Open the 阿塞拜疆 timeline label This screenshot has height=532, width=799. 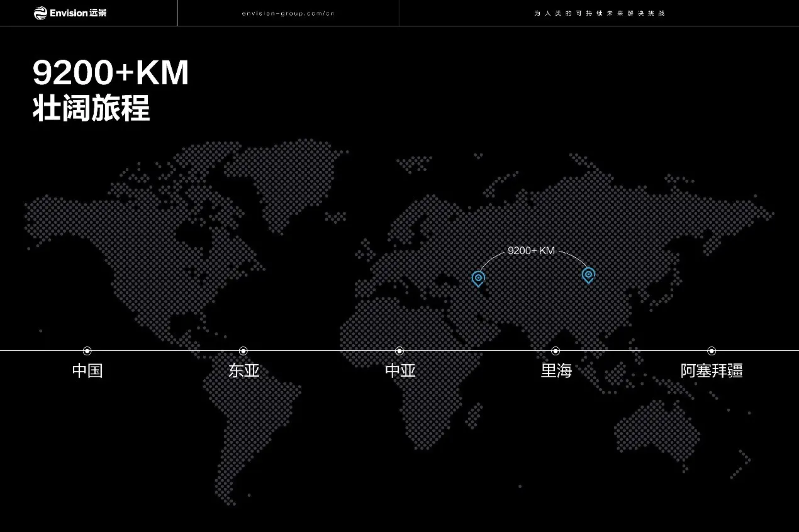tap(712, 370)
